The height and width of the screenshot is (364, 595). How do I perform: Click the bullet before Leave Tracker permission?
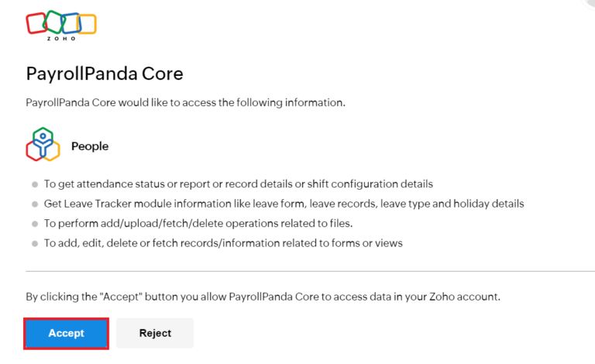click(35, 204)
